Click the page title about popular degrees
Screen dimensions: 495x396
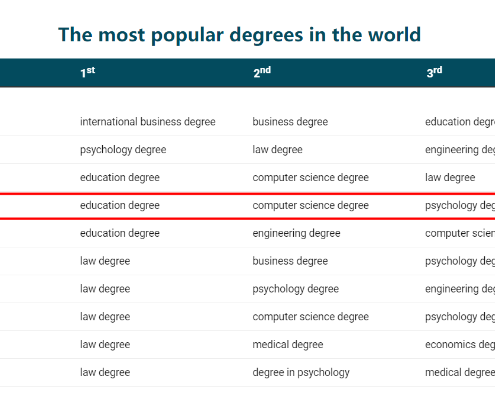point(239,35)
